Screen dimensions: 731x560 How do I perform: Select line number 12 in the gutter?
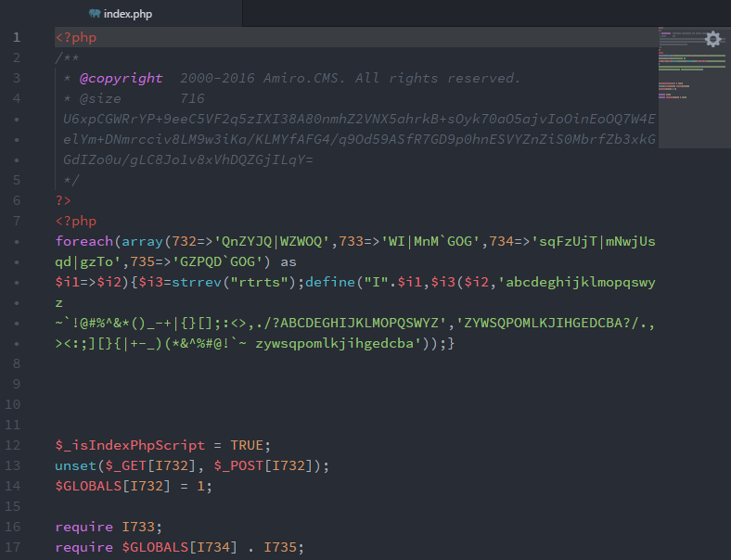(x=13, y=444)
